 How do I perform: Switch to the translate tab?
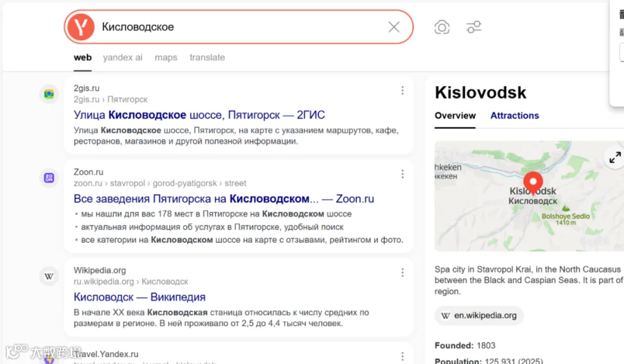pos(207,58)
